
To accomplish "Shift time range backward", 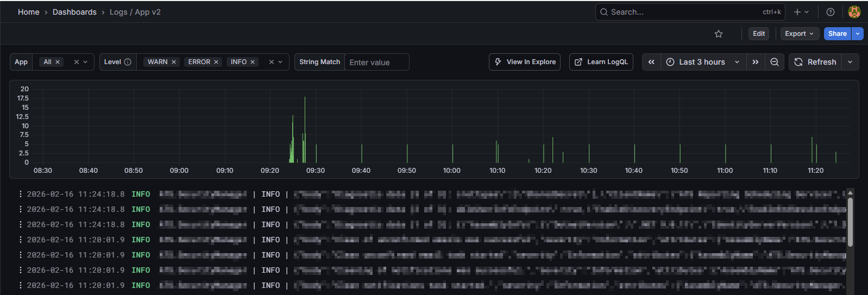I will tap(651, 62).
